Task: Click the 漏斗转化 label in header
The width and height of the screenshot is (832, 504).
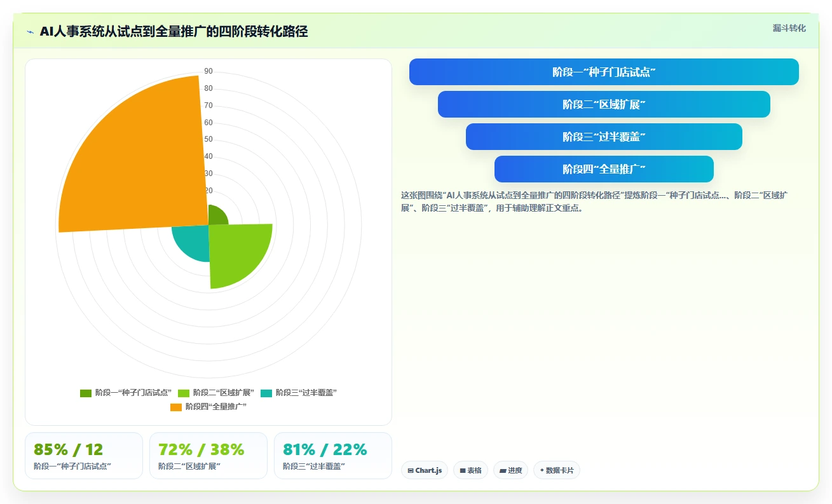Action: click(x=789, y=29)
